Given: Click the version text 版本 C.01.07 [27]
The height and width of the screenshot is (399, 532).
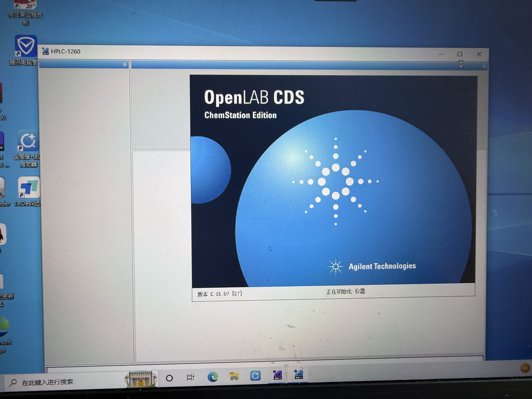Looking at the screenshot, I should point(220,294).
